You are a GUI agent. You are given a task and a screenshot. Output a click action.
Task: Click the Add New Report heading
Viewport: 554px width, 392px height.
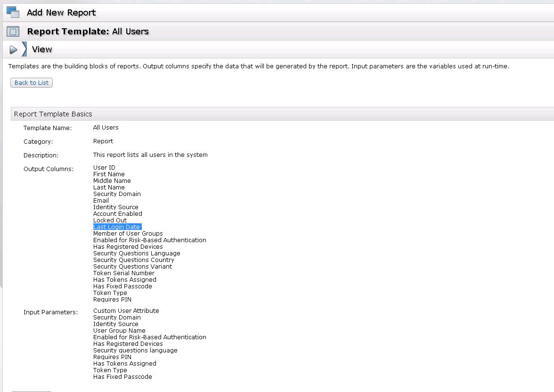(x=61, y=13)
